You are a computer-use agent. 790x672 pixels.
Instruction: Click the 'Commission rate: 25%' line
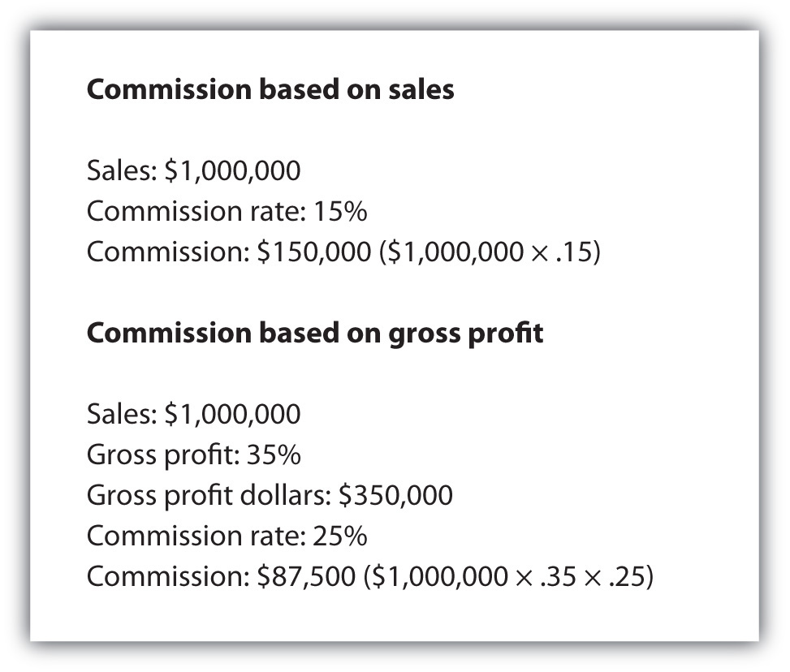point(227,536)
